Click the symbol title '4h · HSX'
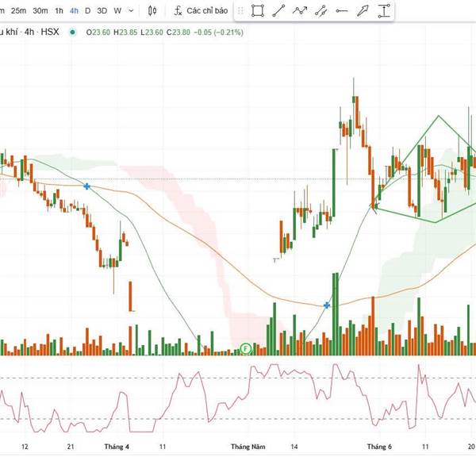This screenshot has width=476, height=476. click(x=41, y=32)
